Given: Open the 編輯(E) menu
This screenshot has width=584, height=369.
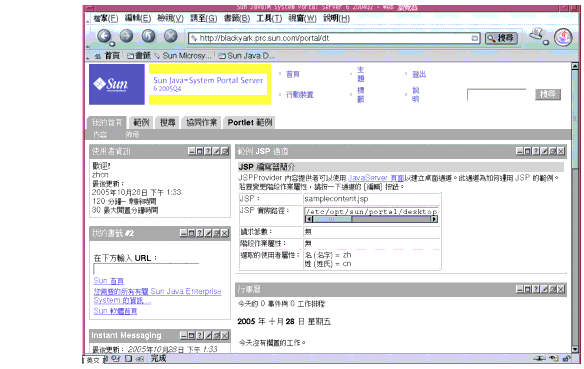Looking at the screenshot, I should tap(138, 18).
